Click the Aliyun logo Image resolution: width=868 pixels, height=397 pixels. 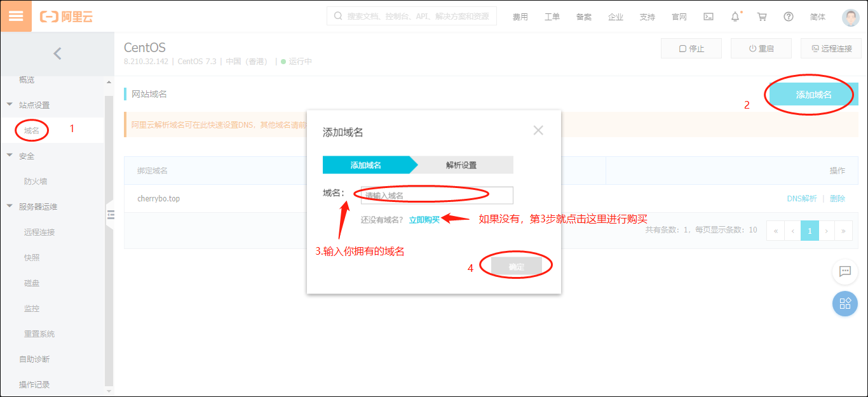pyautogui.click(x=66, y=17)
